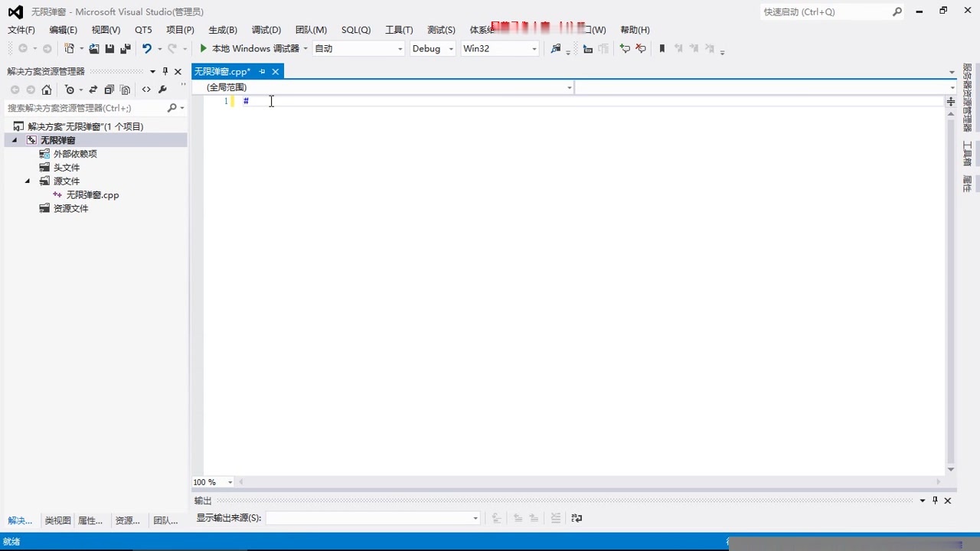Pin the 输出 output panel
The image size is (980, 551).
935,500
